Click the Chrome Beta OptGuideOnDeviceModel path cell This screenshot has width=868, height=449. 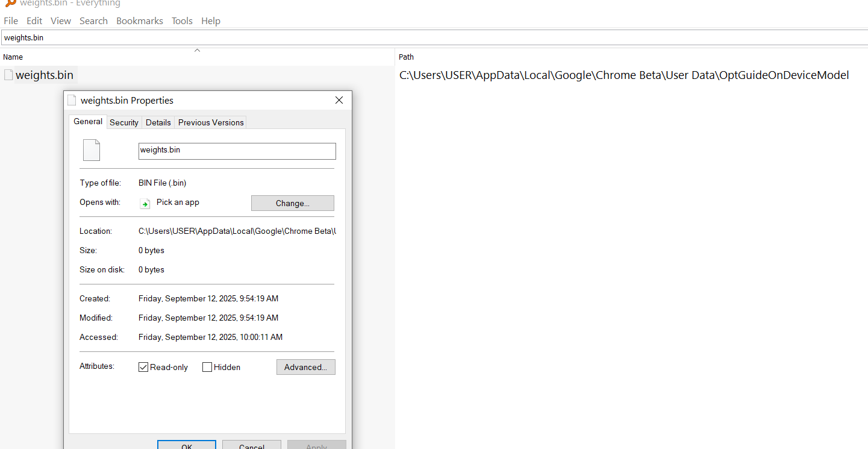624,75
